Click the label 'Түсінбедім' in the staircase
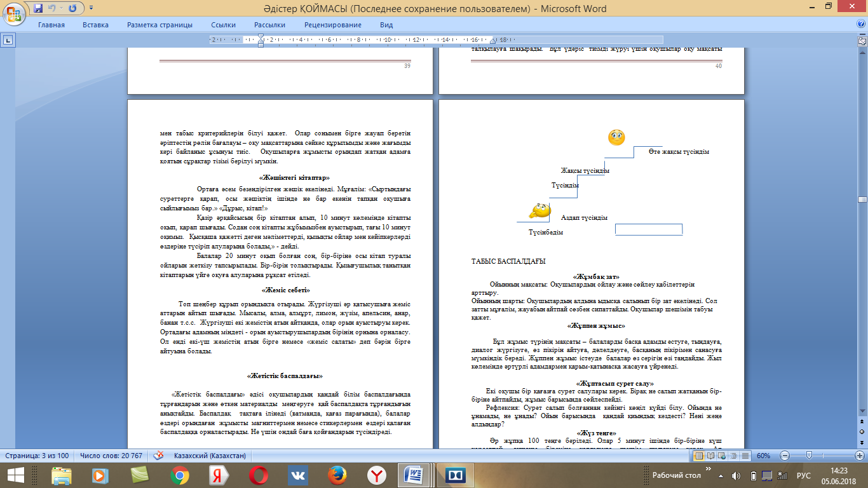 (546, 233)
